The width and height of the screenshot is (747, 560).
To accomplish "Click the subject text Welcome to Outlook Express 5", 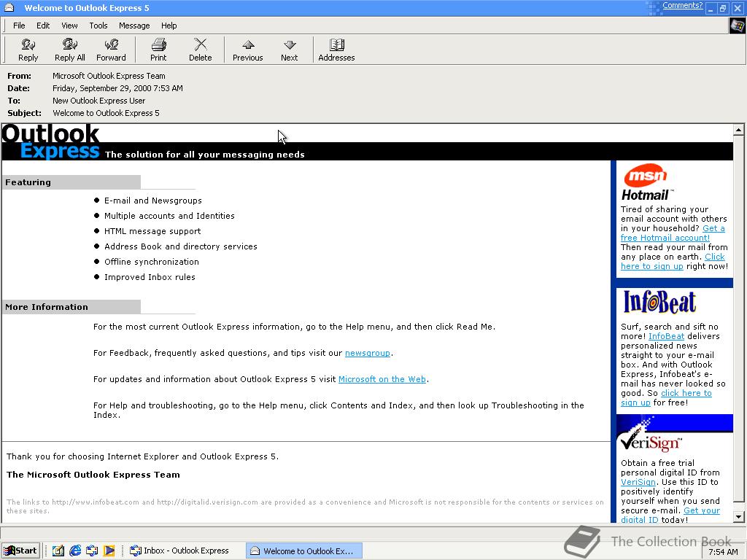I will point(106,113).
